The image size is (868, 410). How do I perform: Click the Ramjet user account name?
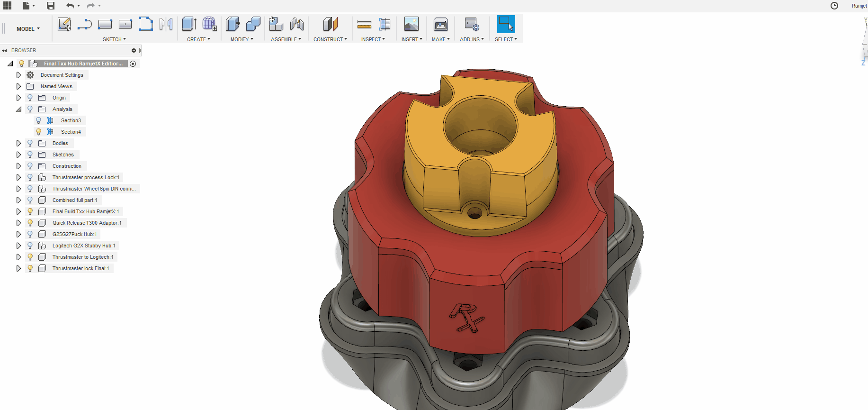tap(859, 6)
